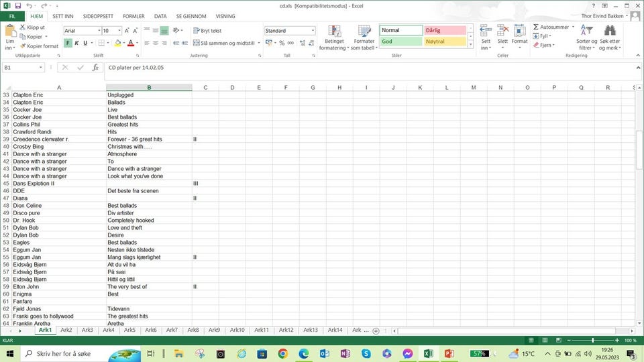The width and height of the screenshot is (644, 362).
Task: Open the Standard number format dropdown
Action: click(x=313, y=31)
